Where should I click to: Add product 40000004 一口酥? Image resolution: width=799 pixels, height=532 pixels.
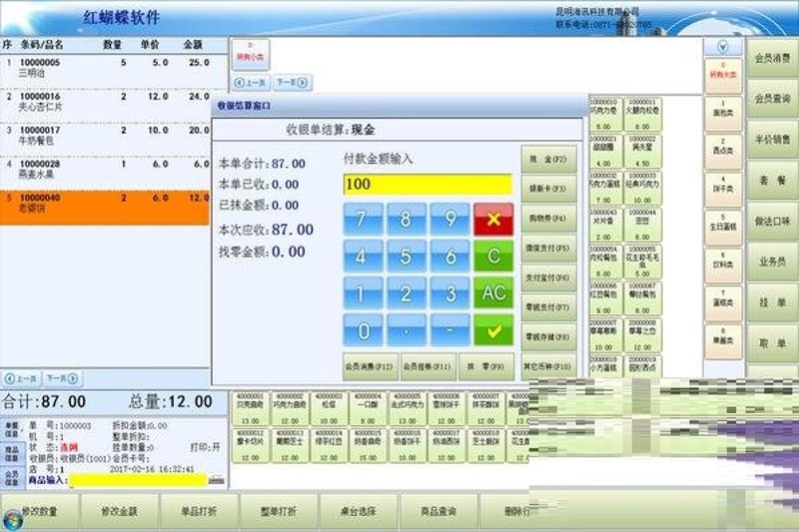tap(368, 408)
